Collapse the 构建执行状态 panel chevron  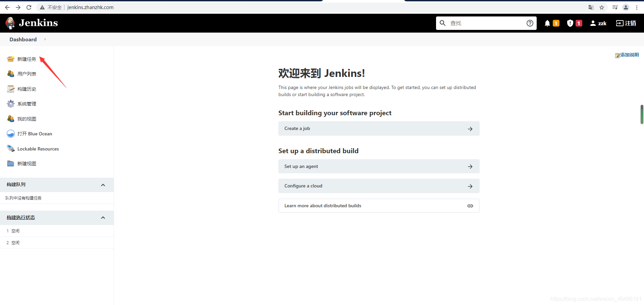103,218
